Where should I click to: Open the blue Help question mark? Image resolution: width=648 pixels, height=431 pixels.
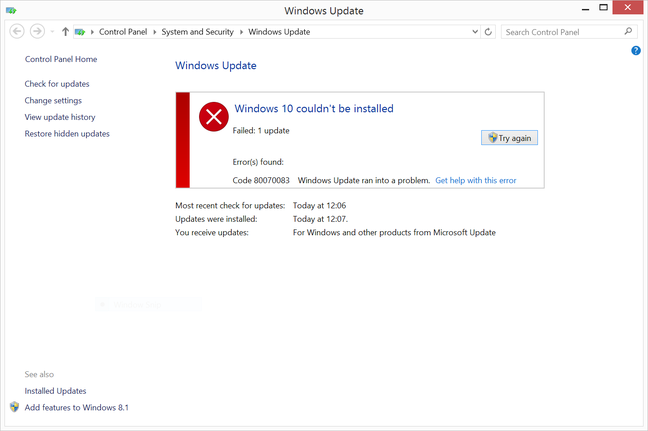pos(636,50)
